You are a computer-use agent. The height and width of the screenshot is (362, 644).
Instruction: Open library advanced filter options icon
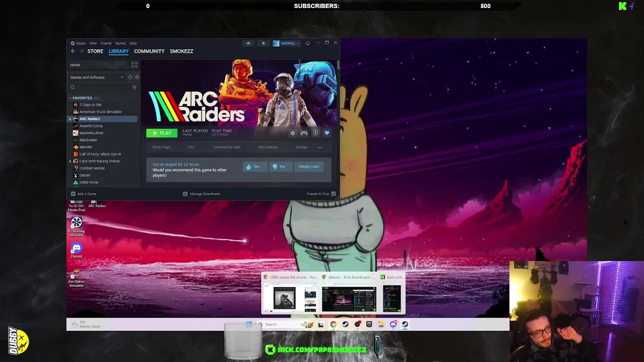[x=134, y=87]
